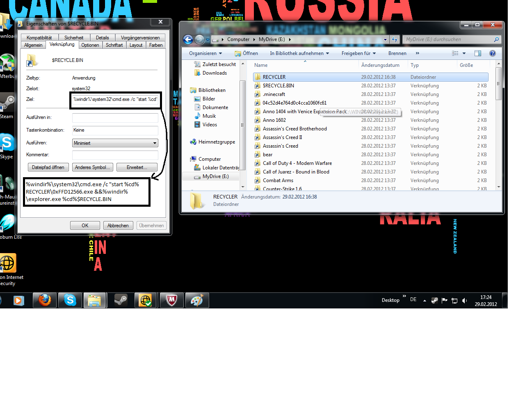Switch to the Kompatibilität tab

pos(39,38)
